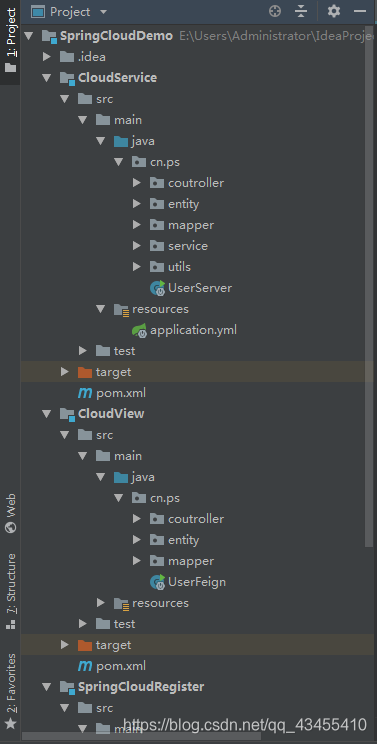Select the UserServer Spring Boot class icon

(157, 288)
